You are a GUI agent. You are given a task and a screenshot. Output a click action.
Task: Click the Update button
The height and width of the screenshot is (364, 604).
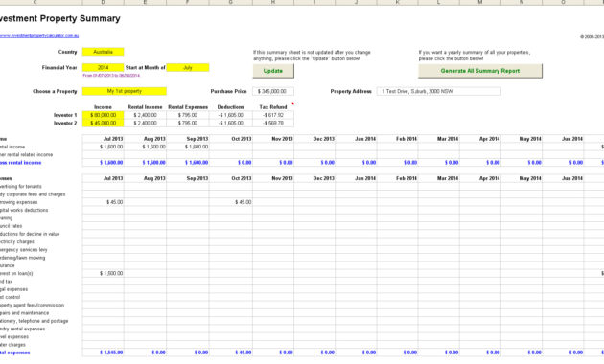point(273,71)
